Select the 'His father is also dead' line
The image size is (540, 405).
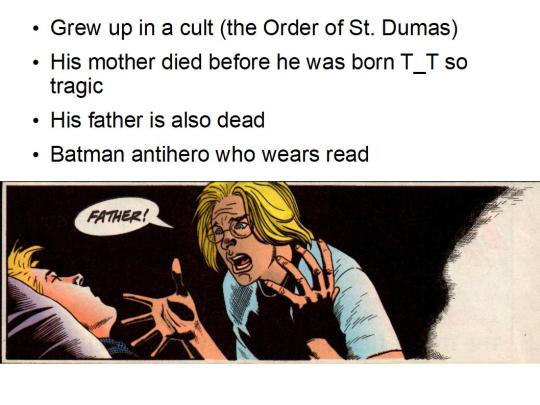pyautogui.click(x=157, y=120)
